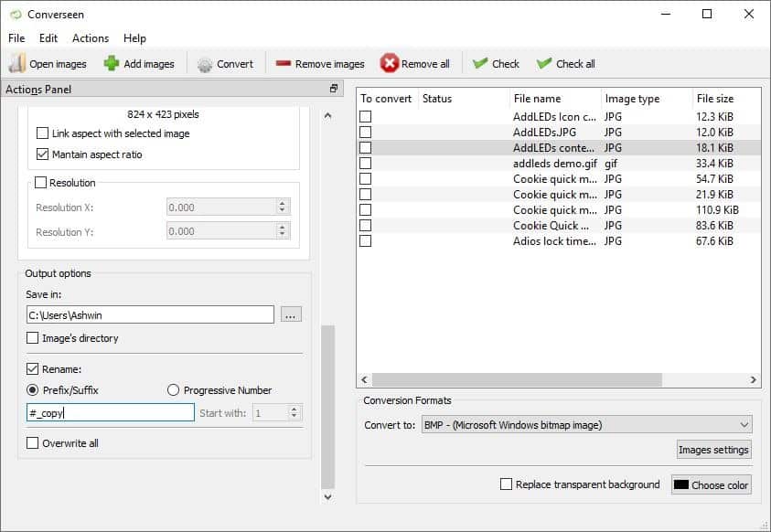The width and height of the screenshot is (771, 532).
Task: Click the Check green checkmark icon
Action: click(480, 63)
